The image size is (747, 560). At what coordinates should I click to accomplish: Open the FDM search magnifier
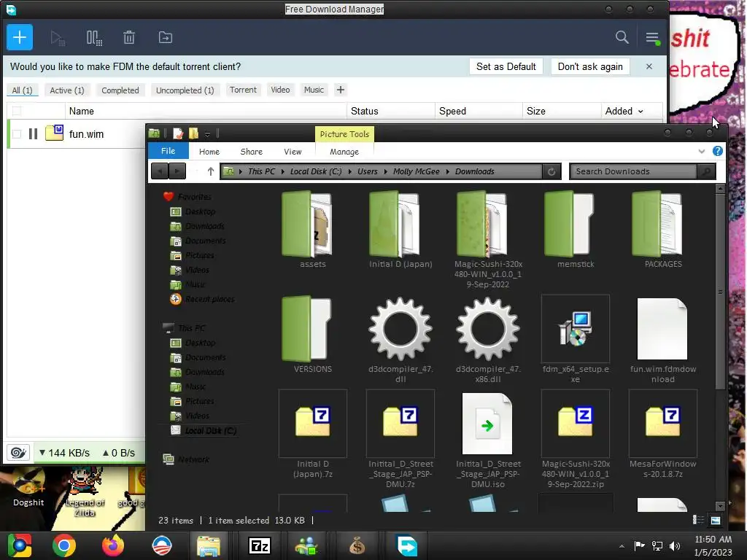[x=622, y=37]
